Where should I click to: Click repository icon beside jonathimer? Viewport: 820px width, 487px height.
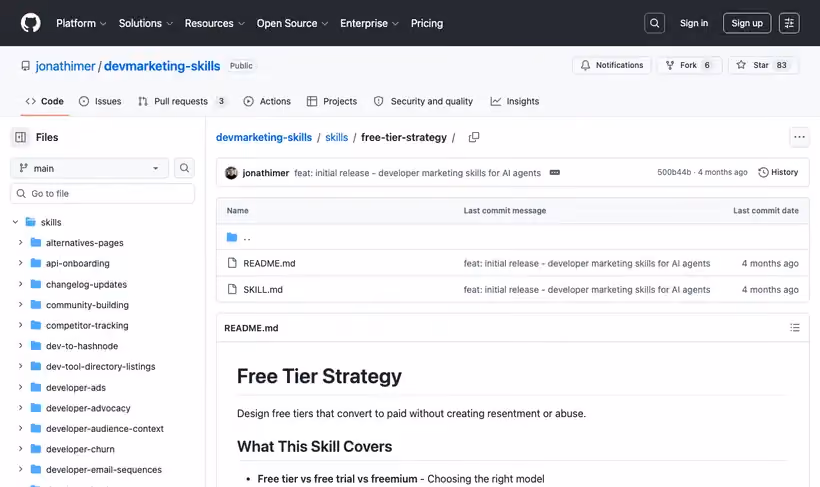pos(25,66)
